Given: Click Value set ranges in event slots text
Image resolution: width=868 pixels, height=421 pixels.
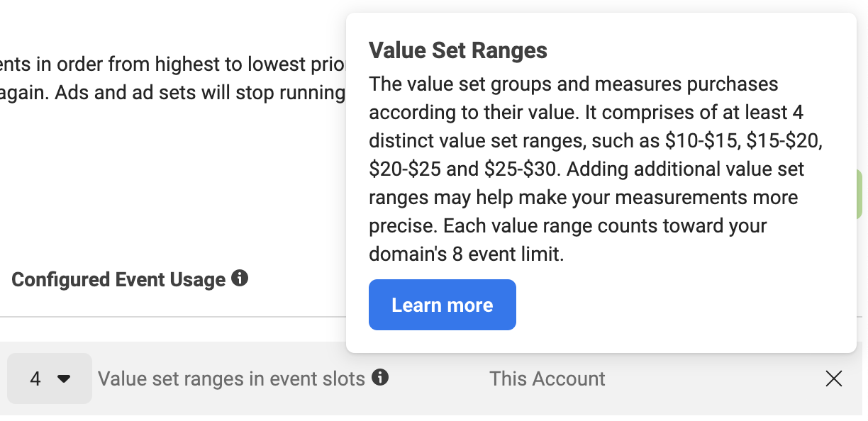Looking at the screenshot, I should [231, 379].
